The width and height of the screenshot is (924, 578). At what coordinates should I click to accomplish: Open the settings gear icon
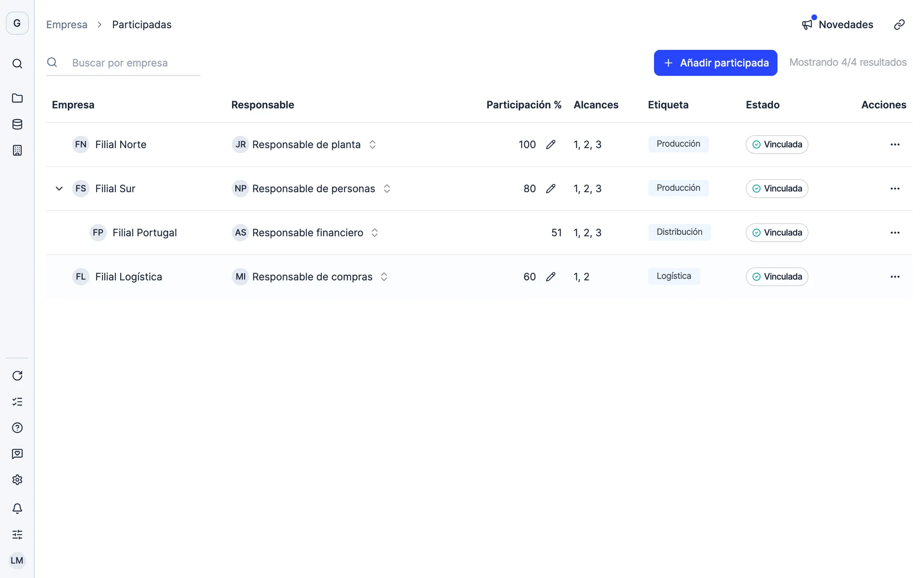[17, 480]
